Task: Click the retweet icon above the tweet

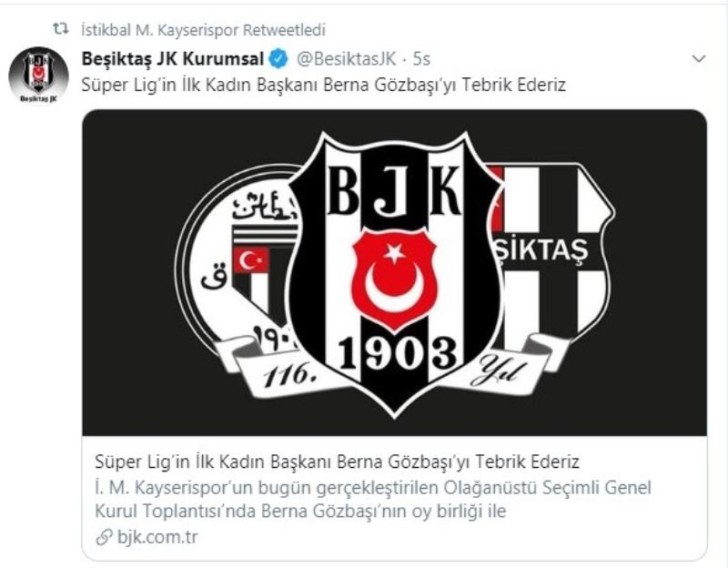Action: (x=60, y=30)
